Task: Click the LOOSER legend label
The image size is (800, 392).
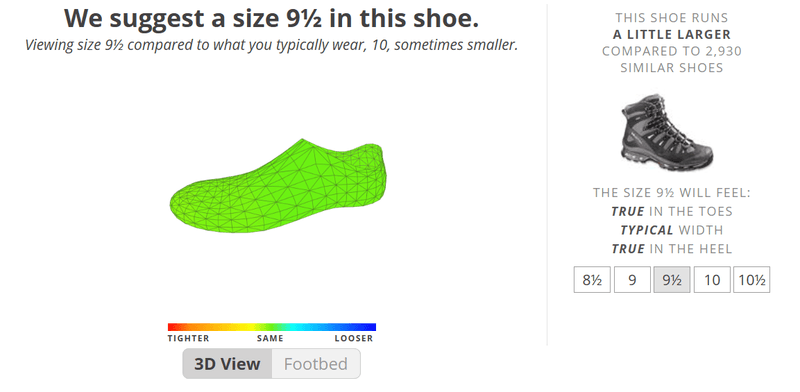Action: coord(354,338)
